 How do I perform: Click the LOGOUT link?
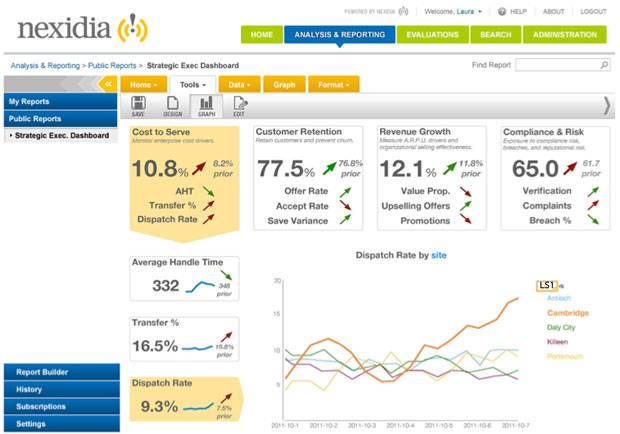point(593,11)
